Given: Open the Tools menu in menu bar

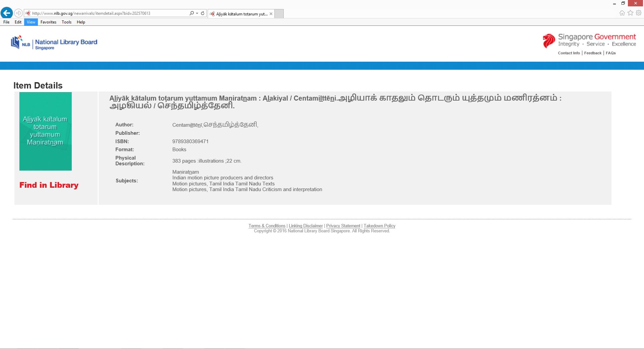Looking at the screenshot, I should point(66,22).
